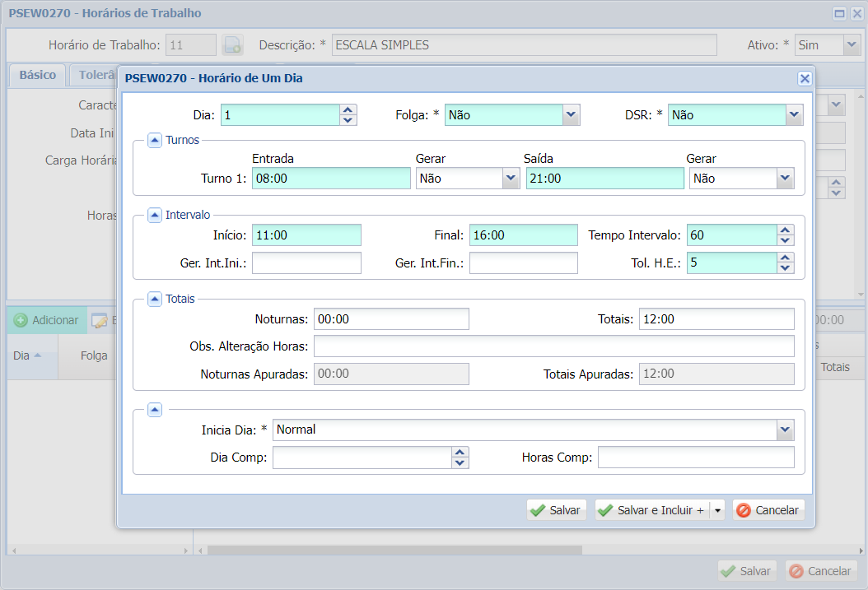
Task: Click the Obs. Alteração Horas field
Action: (553, 346)
